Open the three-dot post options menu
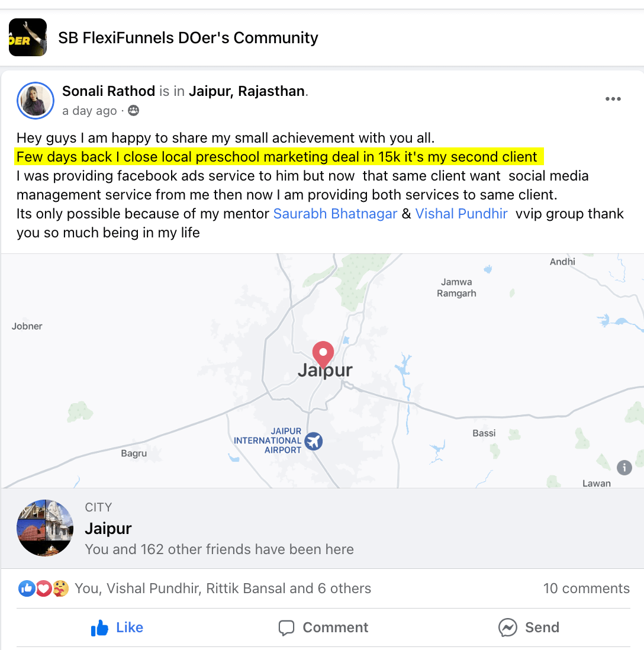This screenshot has height=650, width=644. pyautogui.click(x=613, y=99)
